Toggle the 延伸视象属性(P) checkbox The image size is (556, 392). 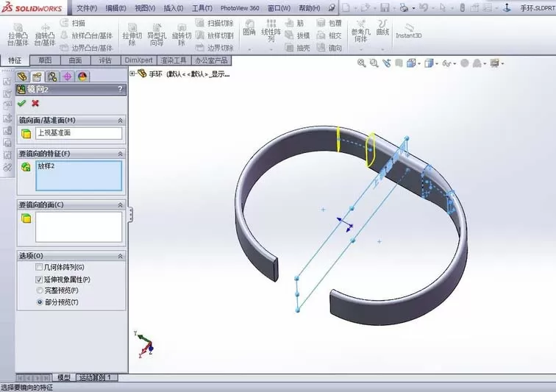point(39,279)
